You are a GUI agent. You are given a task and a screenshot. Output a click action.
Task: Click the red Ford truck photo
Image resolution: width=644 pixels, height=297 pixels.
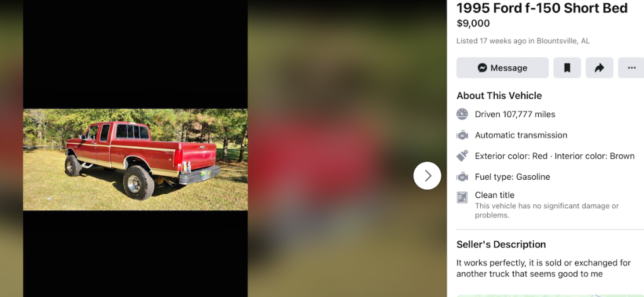pos(135,160)
